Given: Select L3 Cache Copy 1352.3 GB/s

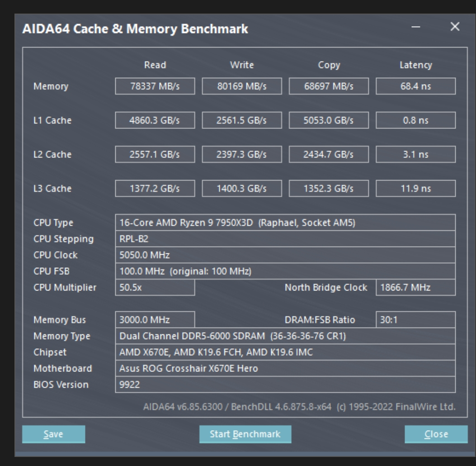Looking at the screenshot, I should 329,188.
